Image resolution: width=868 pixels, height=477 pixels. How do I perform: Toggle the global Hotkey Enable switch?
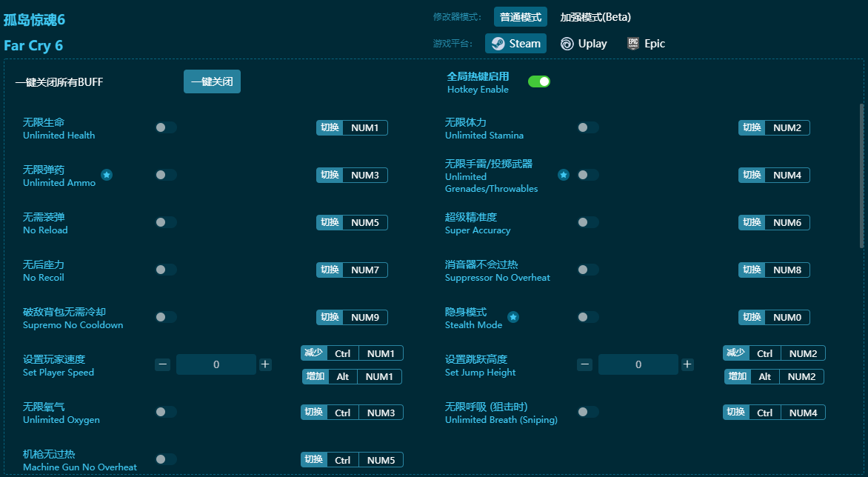pos(538,82)
